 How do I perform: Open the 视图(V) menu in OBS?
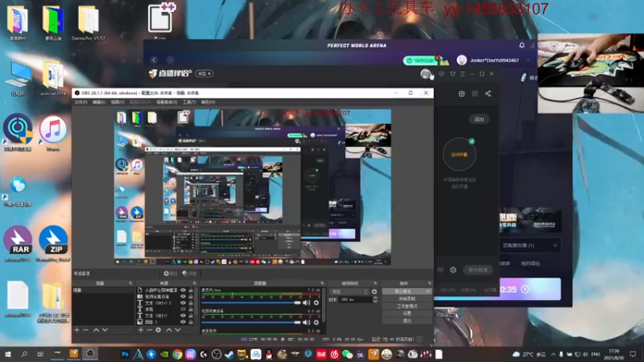(118, 102)
